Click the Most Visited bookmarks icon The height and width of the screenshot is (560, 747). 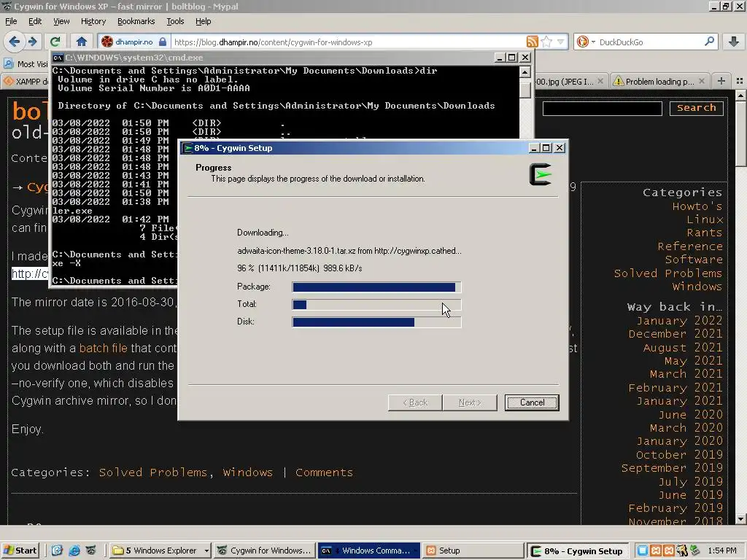pos(8,63)
